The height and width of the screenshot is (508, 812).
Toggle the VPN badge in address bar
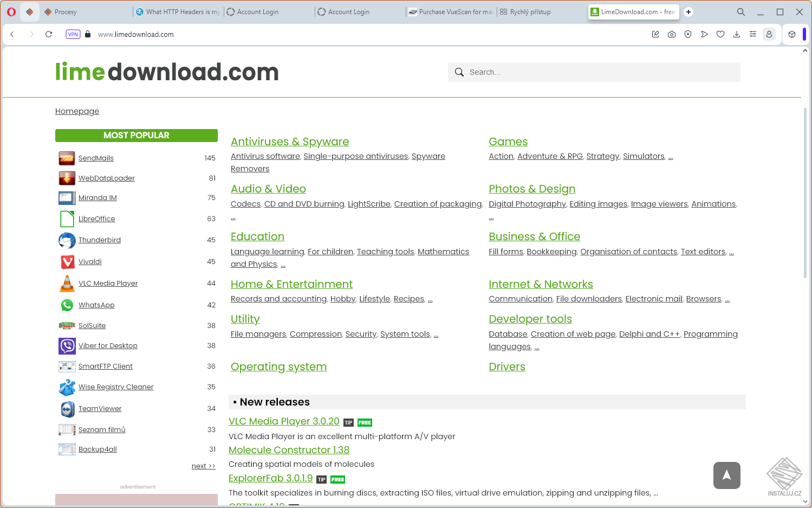click(x=73, y=34)
